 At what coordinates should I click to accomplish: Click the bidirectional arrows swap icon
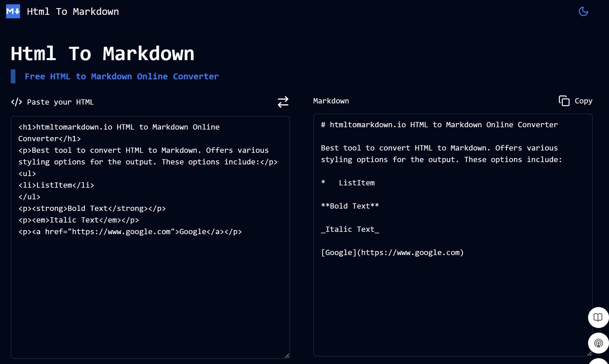283,101
